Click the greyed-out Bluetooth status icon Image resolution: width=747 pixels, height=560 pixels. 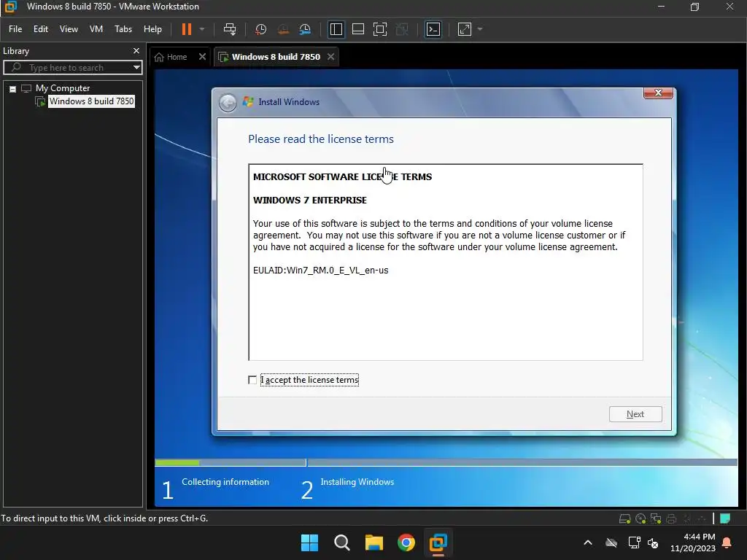pyautogui.click(x=687, y=518)
